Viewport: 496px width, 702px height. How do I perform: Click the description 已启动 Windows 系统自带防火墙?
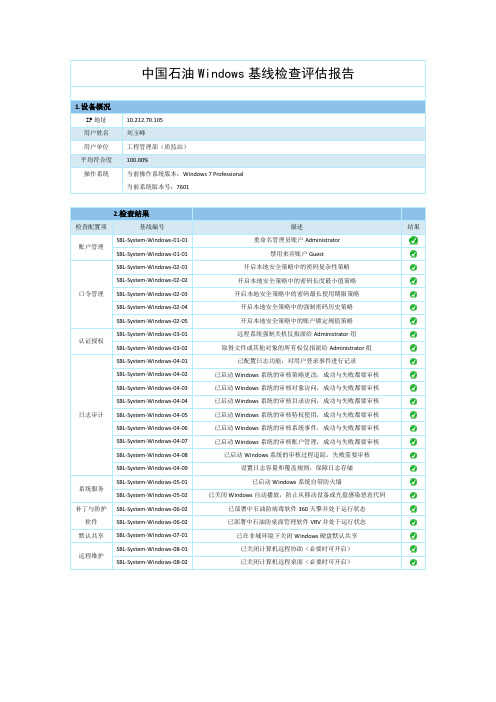[x=296, y=482]
